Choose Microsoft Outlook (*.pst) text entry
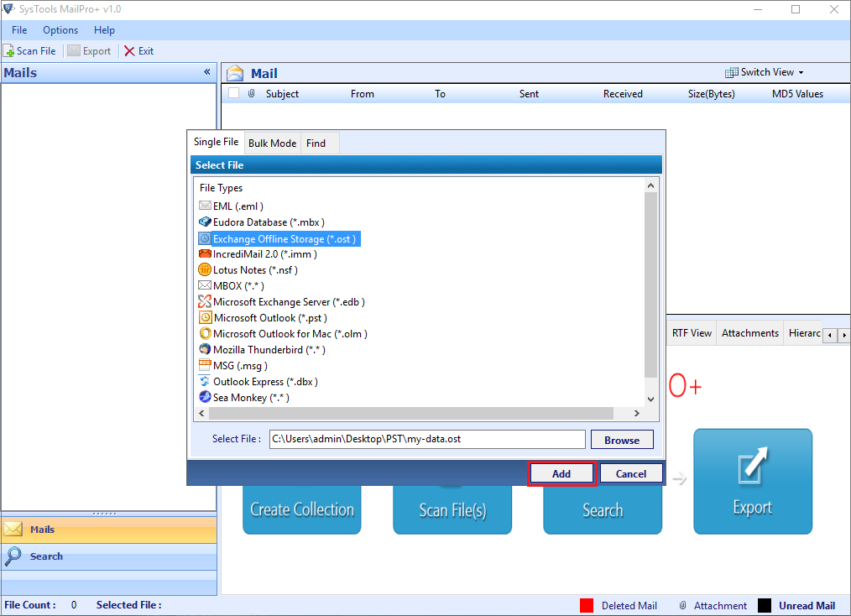This screenshot has width=851, height=616. click(270, 318)
